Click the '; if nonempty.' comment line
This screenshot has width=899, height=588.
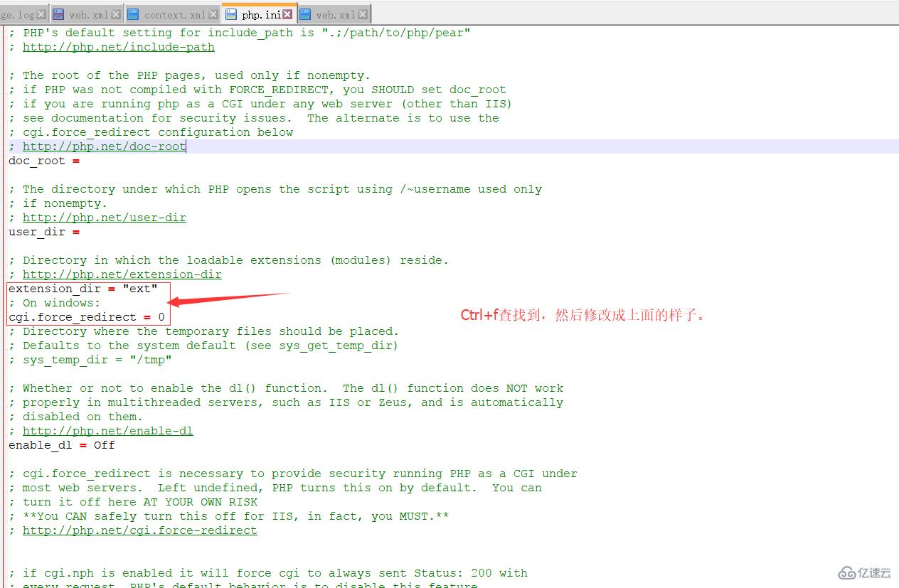click(x=58, y=203)
